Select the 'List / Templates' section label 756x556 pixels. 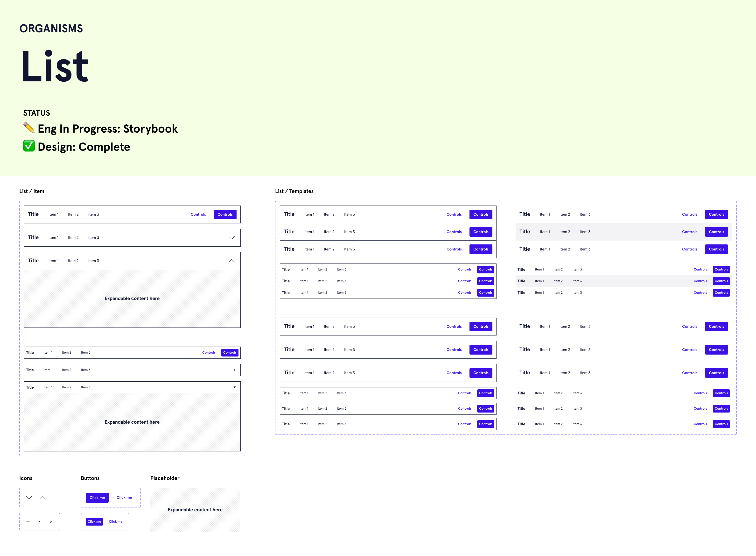point(294,191)
